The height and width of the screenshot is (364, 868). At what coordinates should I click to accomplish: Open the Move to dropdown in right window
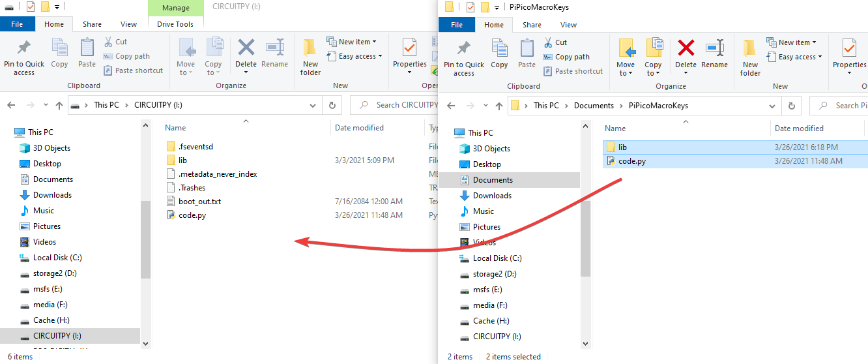pyautogui.click(x=626, y=57)
